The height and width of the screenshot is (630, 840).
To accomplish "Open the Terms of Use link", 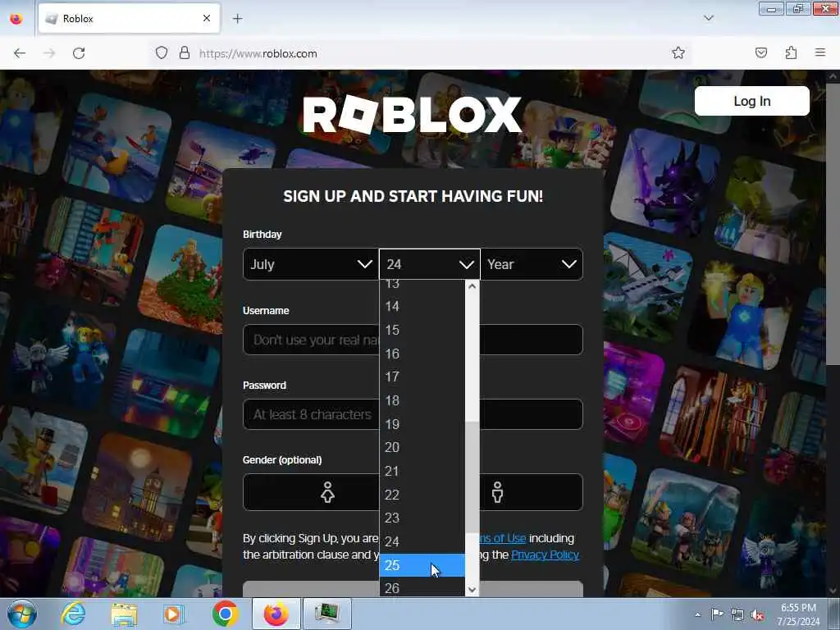I will [x=503, y=538].
